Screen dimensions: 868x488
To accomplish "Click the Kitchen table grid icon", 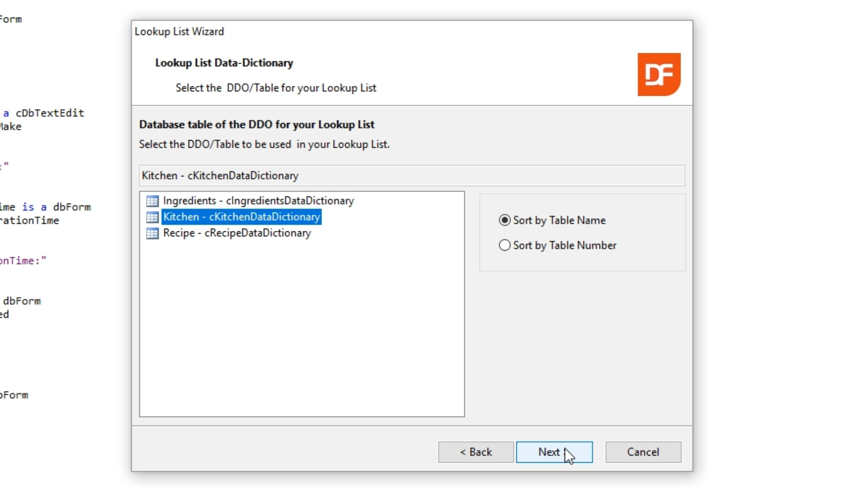I will (x=152, y=217).
